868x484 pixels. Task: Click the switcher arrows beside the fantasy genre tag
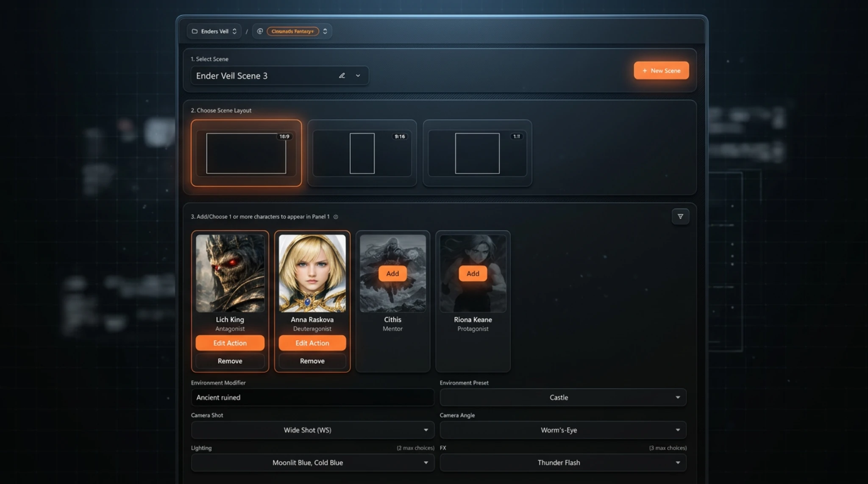point(325,31)
